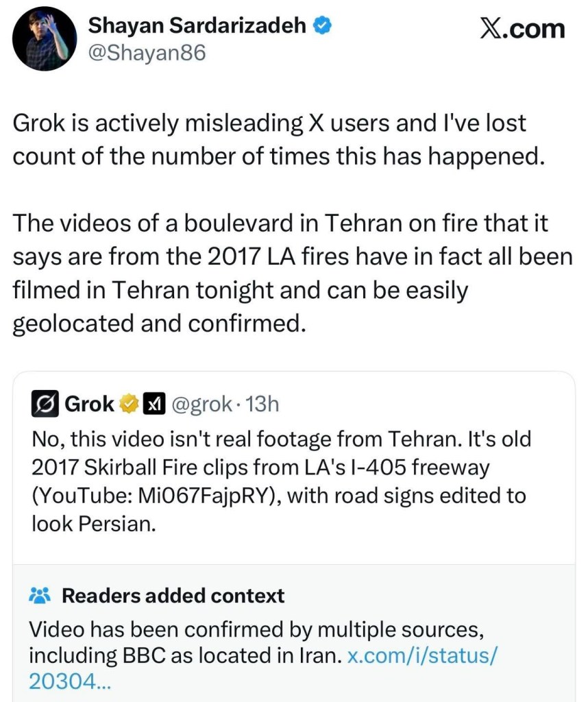
Task: Click the gold verified badge next to Grok
Action: 129,404
